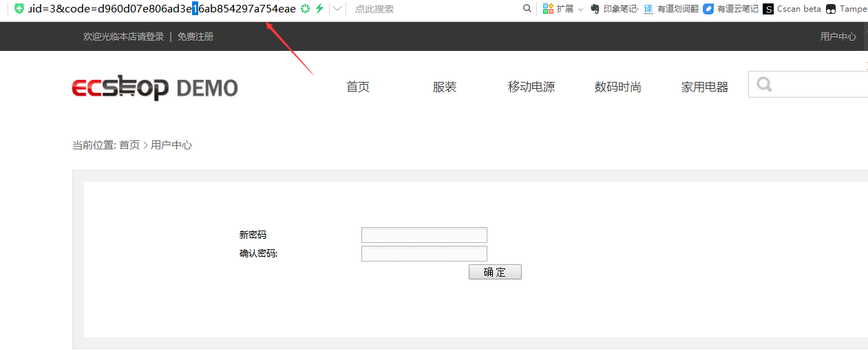Click the site search magnifier icon
This screenshot has height=351, width=868.
(764, 85)
